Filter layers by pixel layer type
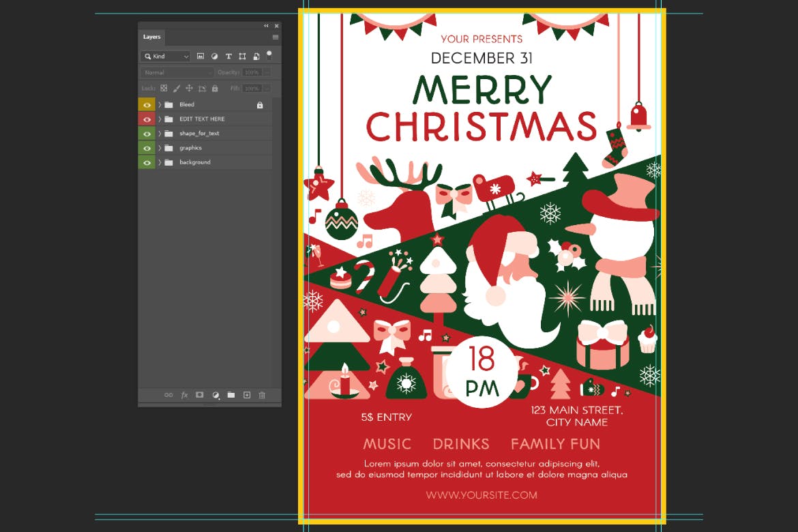The image size is (798, 532). click(x=201, y=57)
